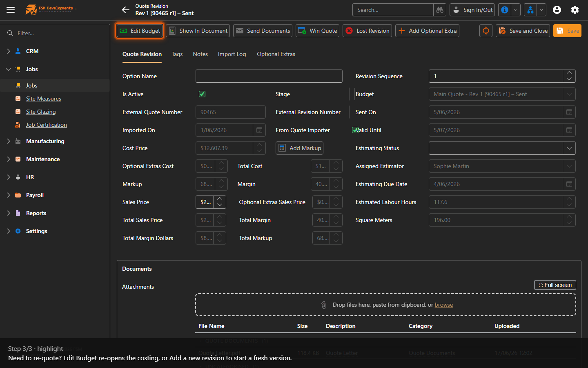Expand the Manufacturing sidebar section

8,141
